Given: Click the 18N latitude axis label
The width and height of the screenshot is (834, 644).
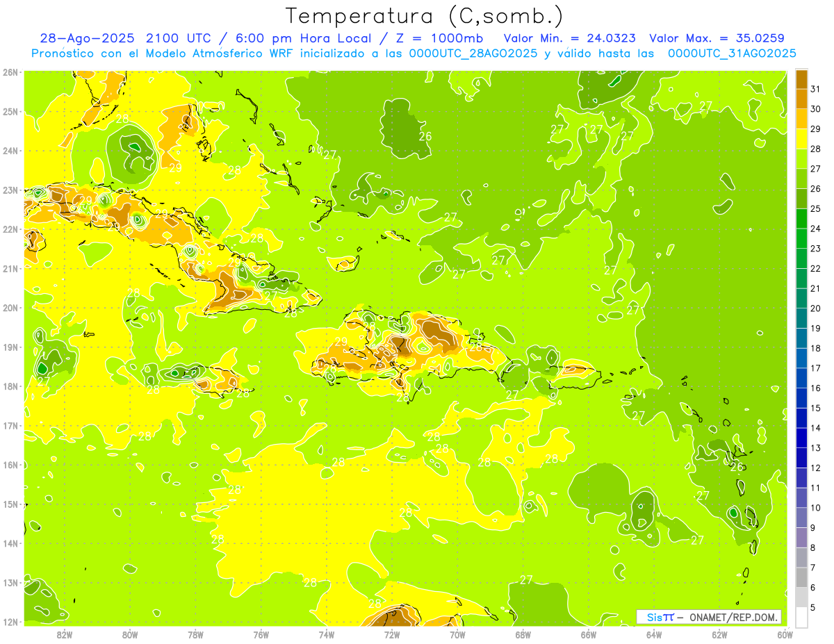Looking at the screenshot, I should coord(10,386).
